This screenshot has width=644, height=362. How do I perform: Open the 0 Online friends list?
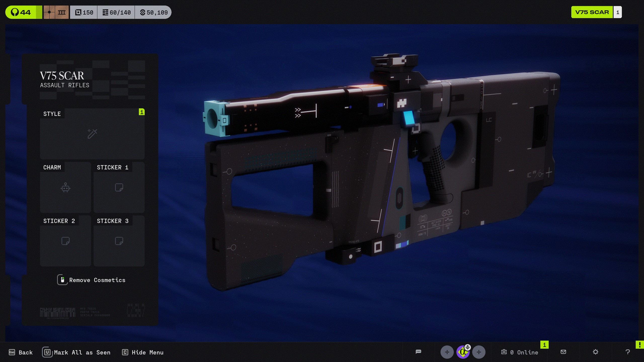519,352
